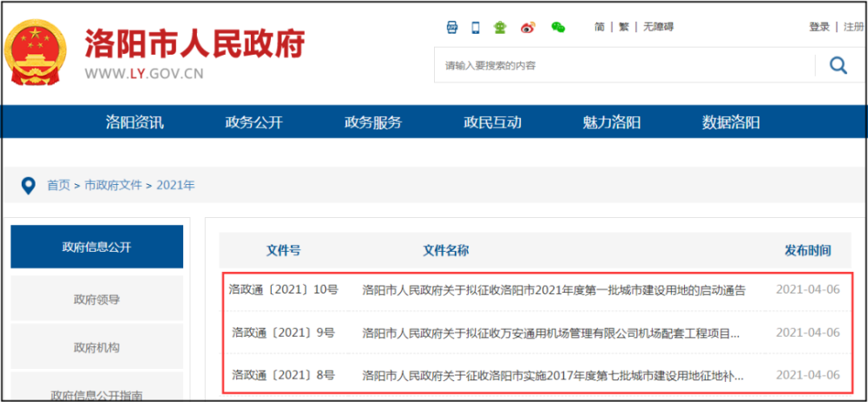Open document about 2017年度第七批城市建设用地征地补

(x=552, y=375)
